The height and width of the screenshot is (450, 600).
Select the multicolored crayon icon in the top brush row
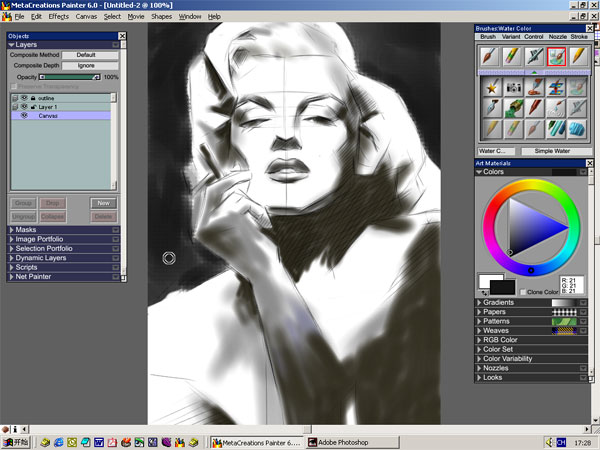coord(512,57)
